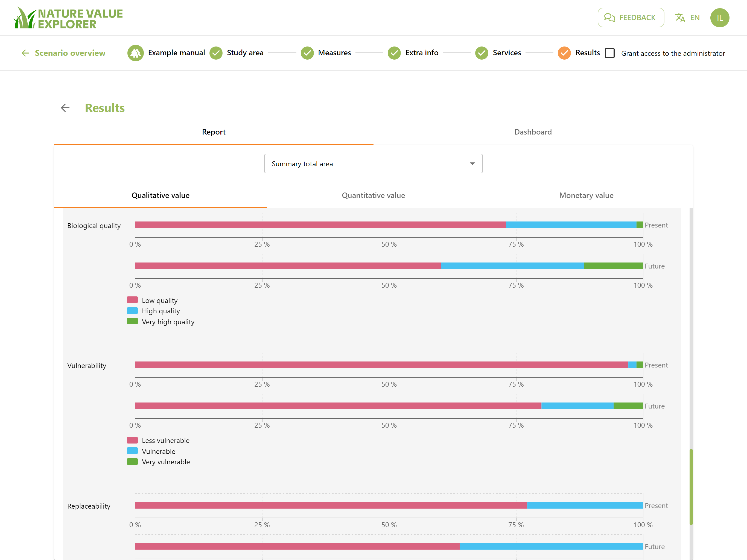Click the Results page heading
Screen dimensions: 747x560
click(105, 108)
